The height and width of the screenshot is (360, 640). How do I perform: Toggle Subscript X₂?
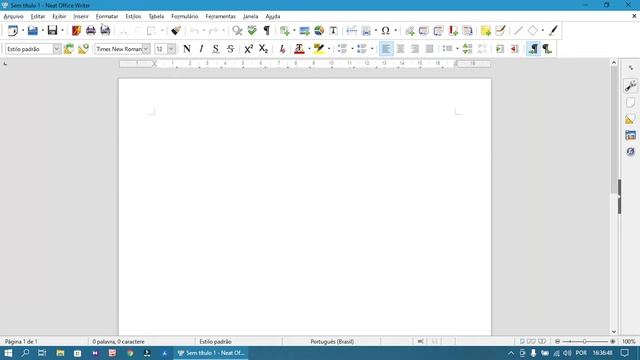263,49
